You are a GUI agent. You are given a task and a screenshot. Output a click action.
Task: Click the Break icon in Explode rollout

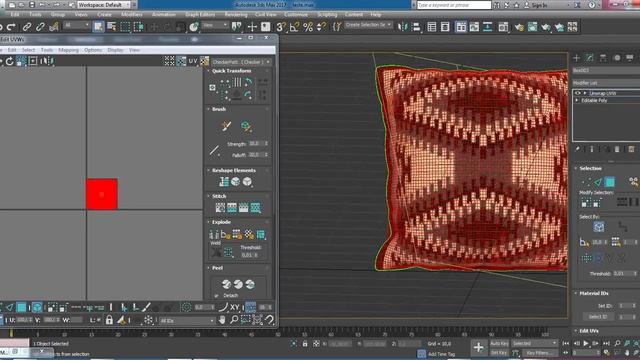click(214, 234)
